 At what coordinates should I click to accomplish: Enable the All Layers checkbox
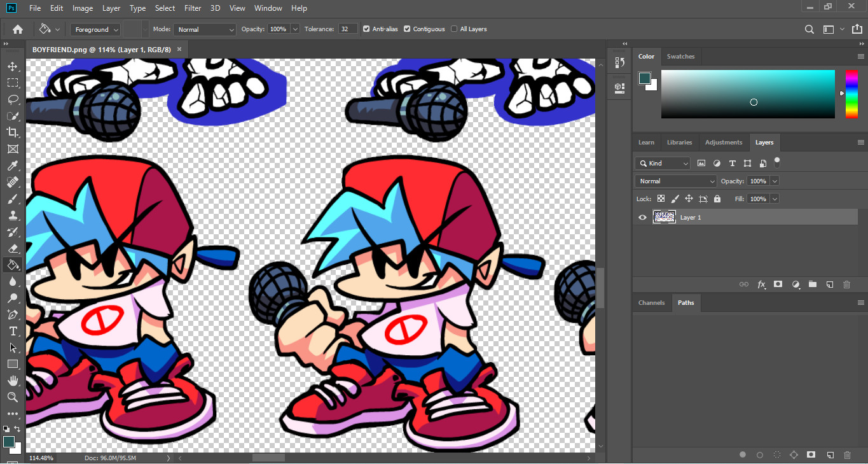[x=454, y=29]
